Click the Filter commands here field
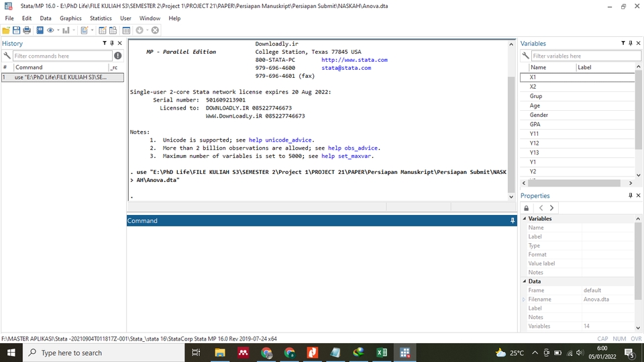The image size is (644, 362). [x=62, y=56]
